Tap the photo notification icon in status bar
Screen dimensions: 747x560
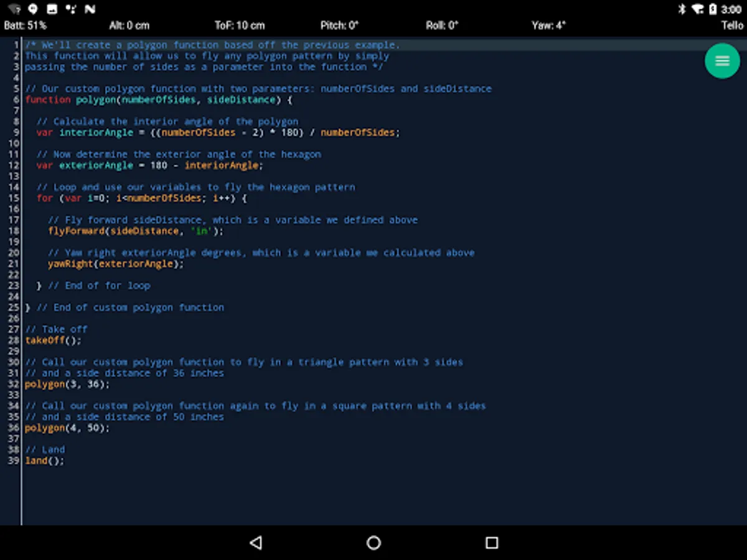[x=52, y=9]
